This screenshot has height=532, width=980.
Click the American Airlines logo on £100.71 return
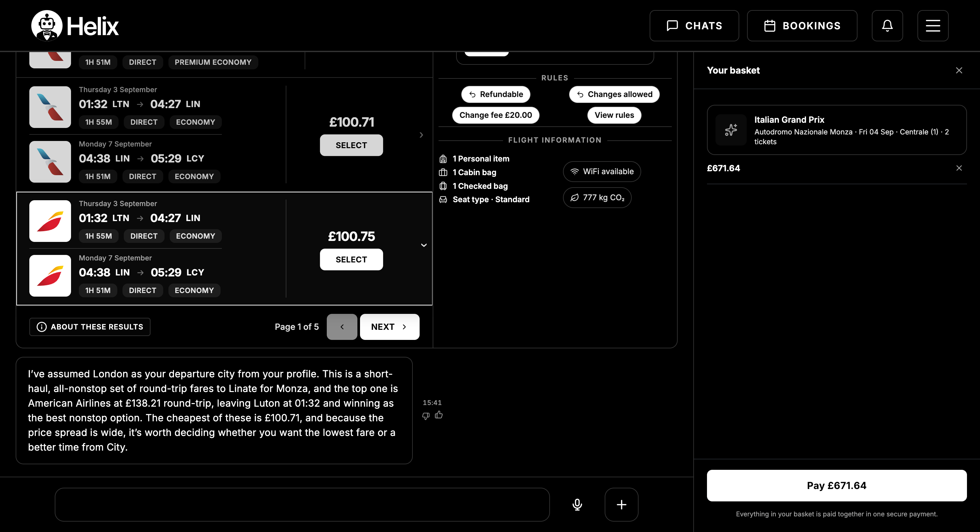50,161
